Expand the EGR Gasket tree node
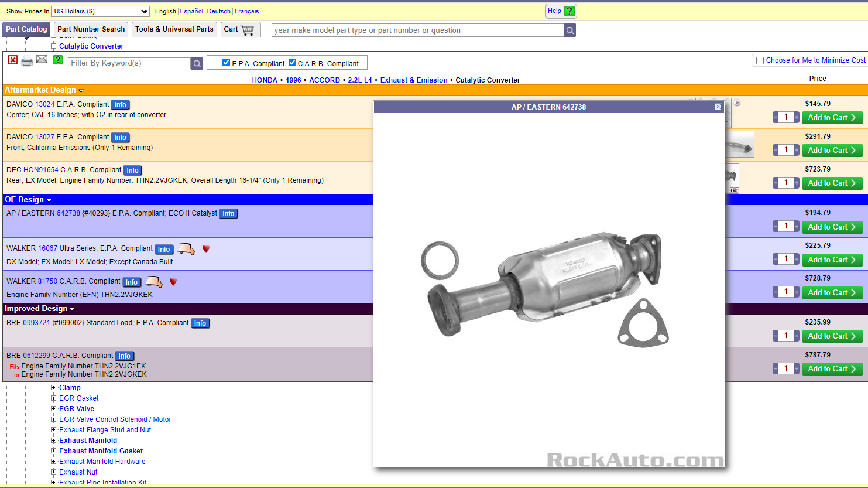This screenshot has height=488, width=868. [x=54, y=398]
